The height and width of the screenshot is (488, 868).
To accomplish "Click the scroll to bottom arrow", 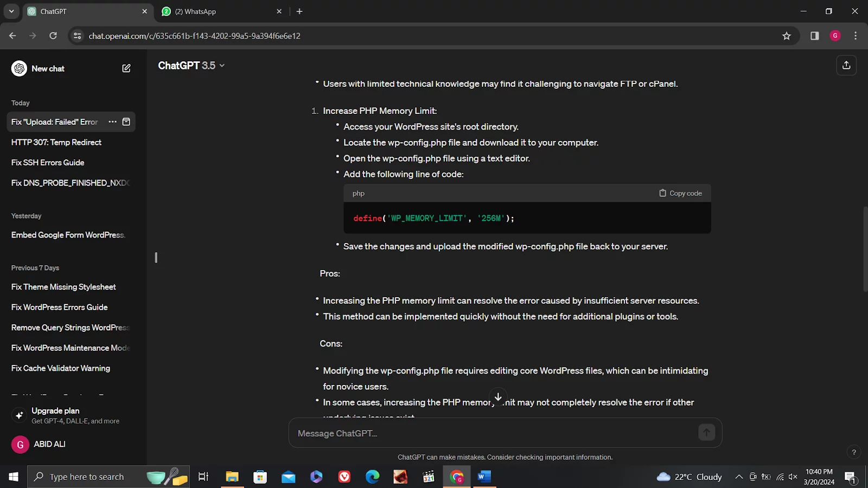I will click(x=498, y=397).
